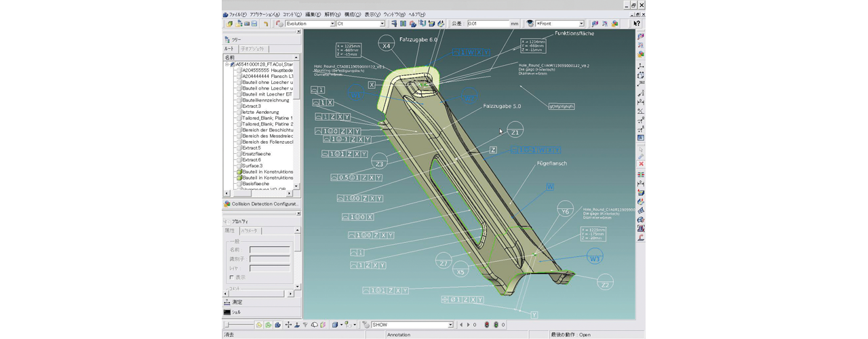The width and height of the screenshot is (868, 339).
Task: Click the filter funnel icon
Action: click(x=305, y=325)
